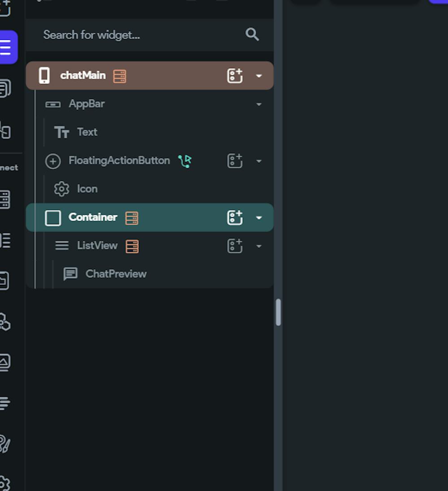This screenshot has height=491, width=448.
Task: Collapse the FloatingActionButton tree node
Action: 259,161
